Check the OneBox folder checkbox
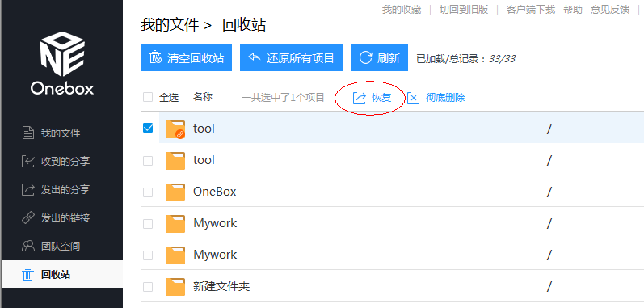Image resolution: width=644 pixels, height=308 pixels. click(148, 192)
